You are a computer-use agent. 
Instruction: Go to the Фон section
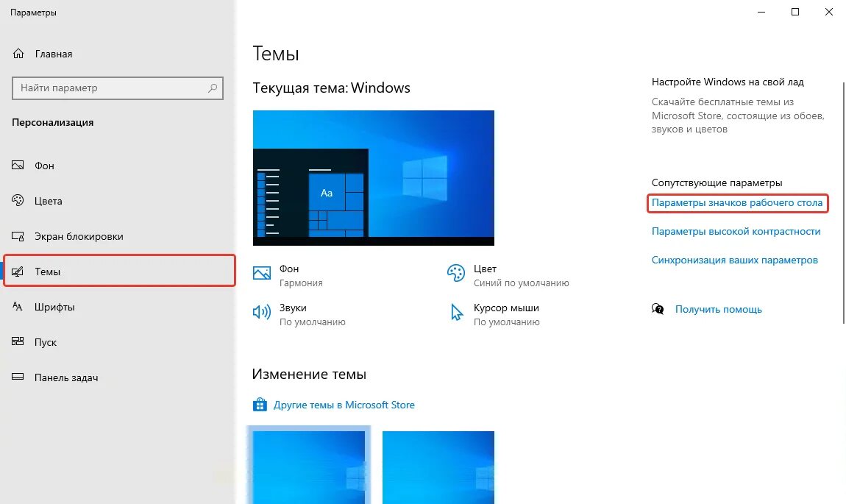[x=44, y=166]
